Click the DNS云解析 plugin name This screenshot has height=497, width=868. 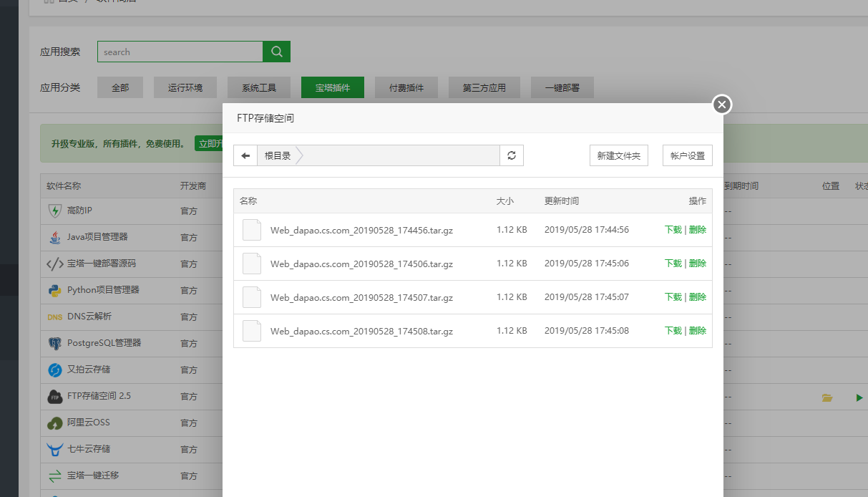pos(89,317)
